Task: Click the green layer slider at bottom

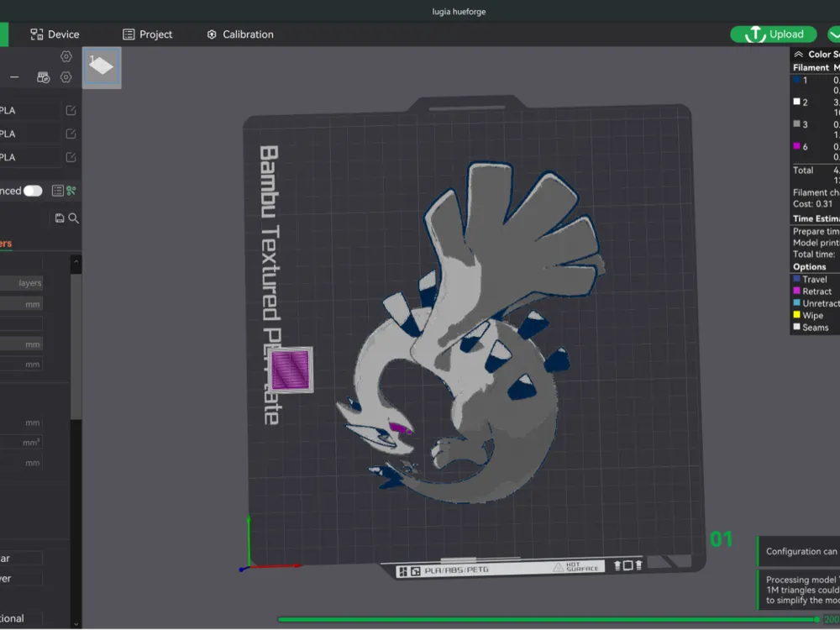Action: coord(546,620)
